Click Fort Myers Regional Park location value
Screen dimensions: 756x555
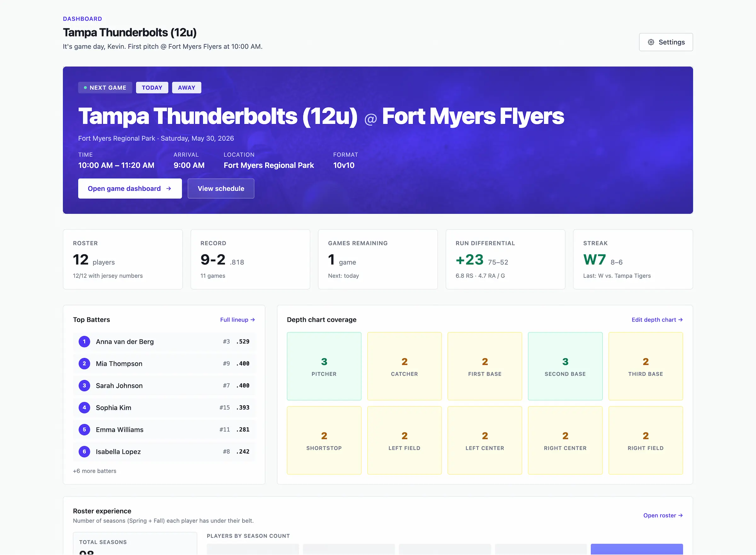(x=269, y=165)
